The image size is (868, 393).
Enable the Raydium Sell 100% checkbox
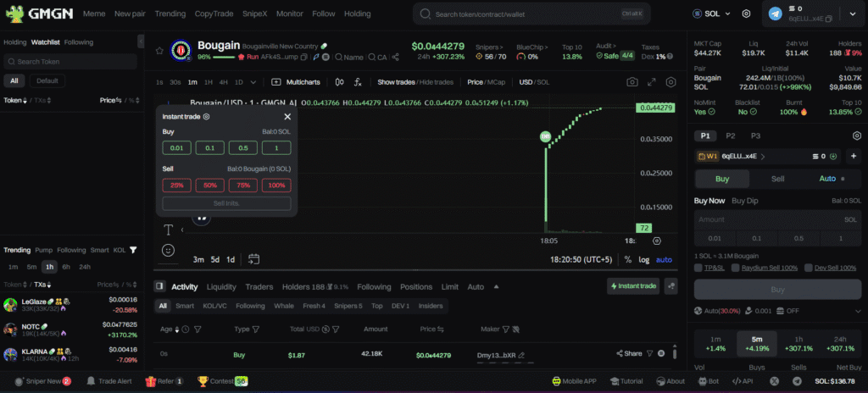735,268
